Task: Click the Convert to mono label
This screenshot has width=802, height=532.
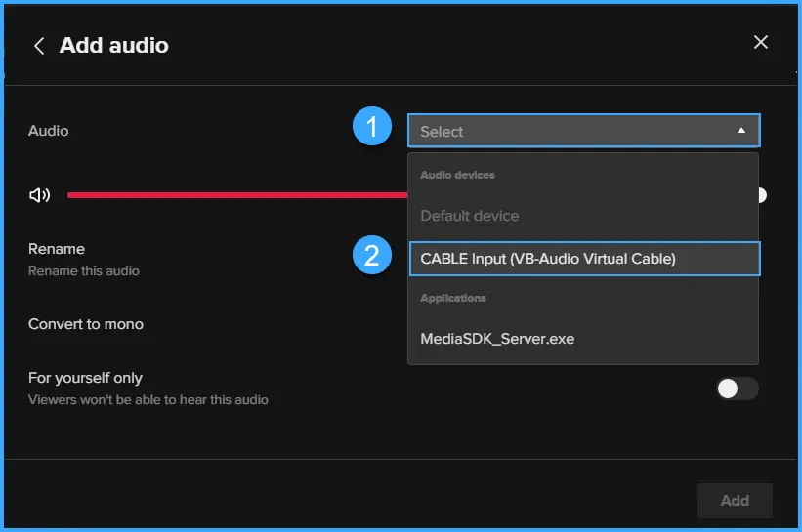Action: (x=86, y=324)
